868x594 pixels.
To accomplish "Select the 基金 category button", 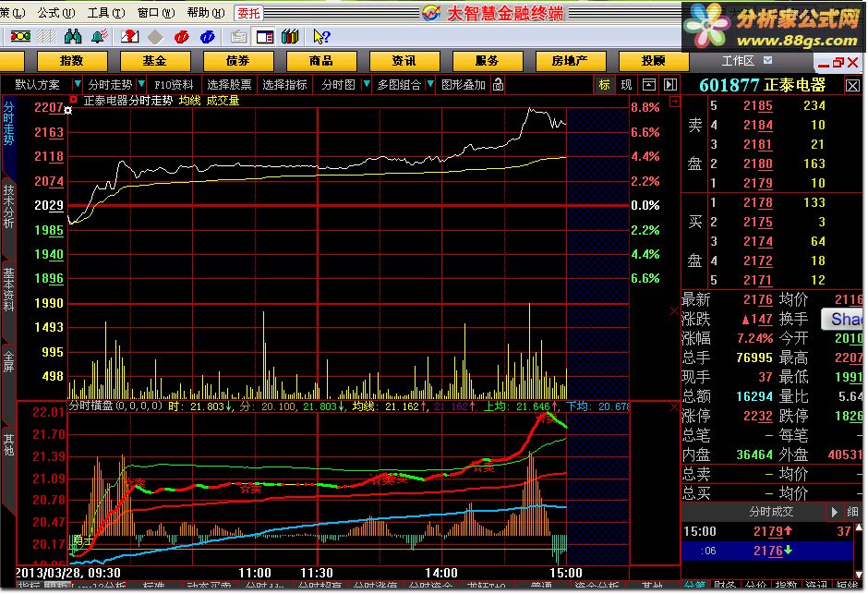I will 155,61.
